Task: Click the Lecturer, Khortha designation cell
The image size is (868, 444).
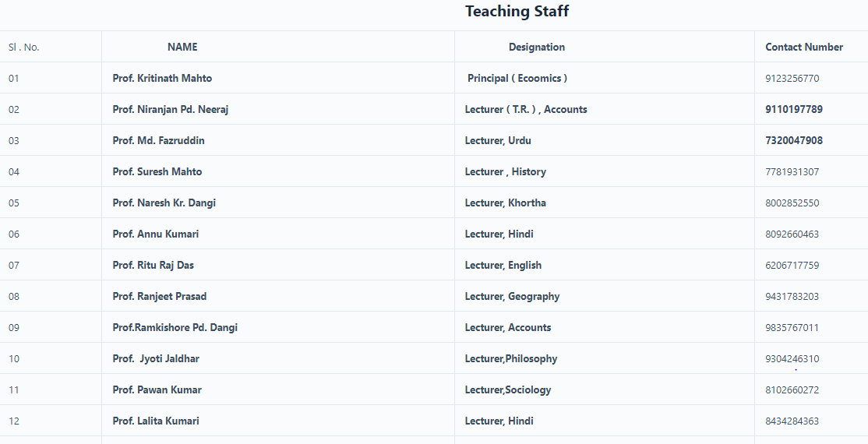Action: (506, 203)
